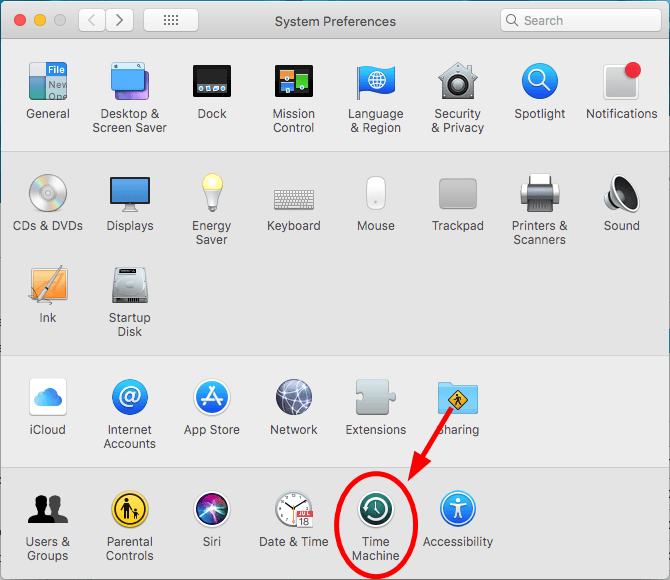This screenshot has width=670, height=580.
Task: Go back with the left arrow button
Action: tap(92, 20)
